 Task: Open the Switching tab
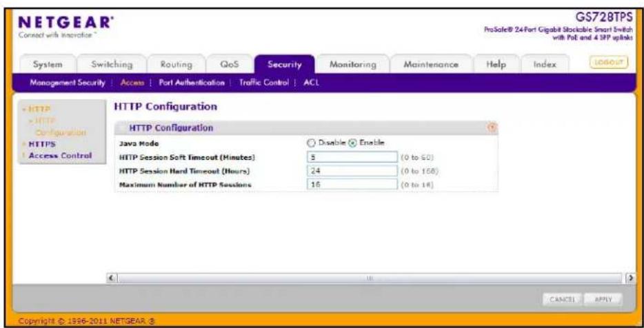click(x=112, y=65)
